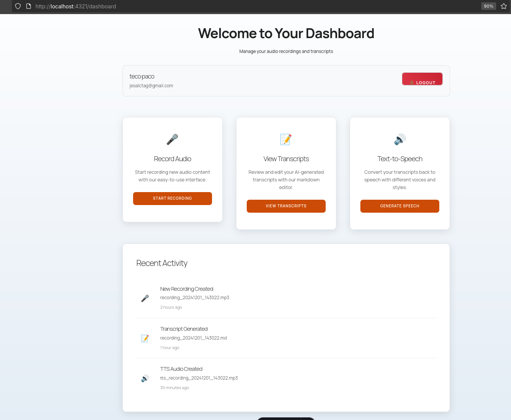This screenshot has height=420, width=511.
Task: Start a new recording
Action: pos(172,199)
